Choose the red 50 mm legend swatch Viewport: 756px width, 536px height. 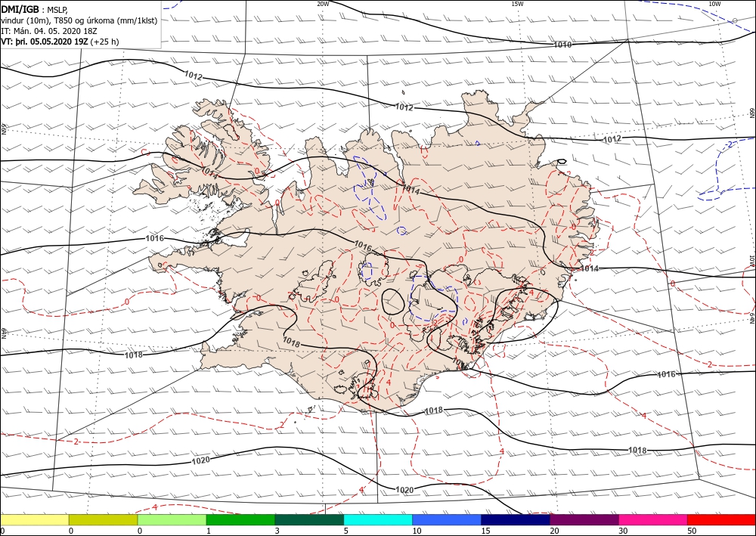(721, 519)
